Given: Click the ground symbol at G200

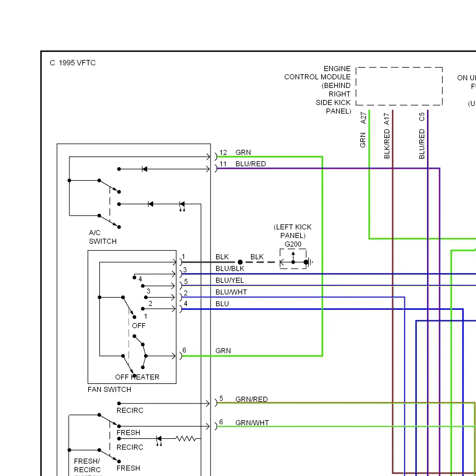Looking at the screenshot, I should pyautogui.click(x=309, y=262).
